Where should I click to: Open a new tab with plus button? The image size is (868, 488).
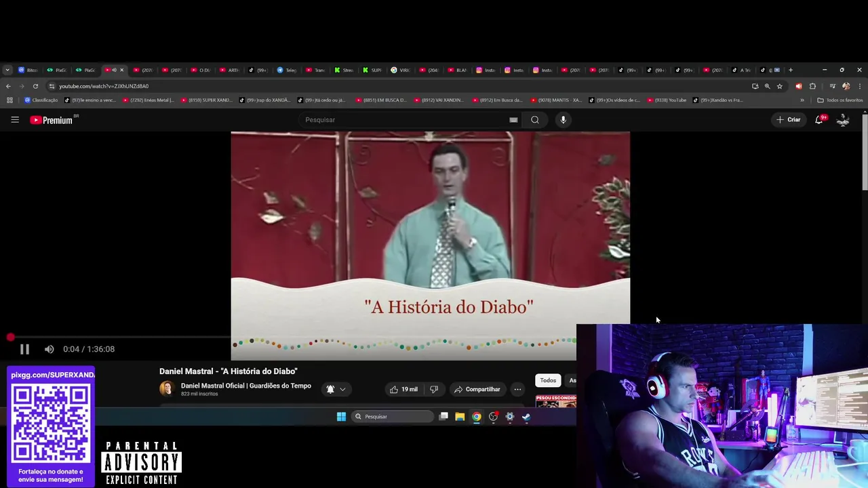(x=790, y=70)
